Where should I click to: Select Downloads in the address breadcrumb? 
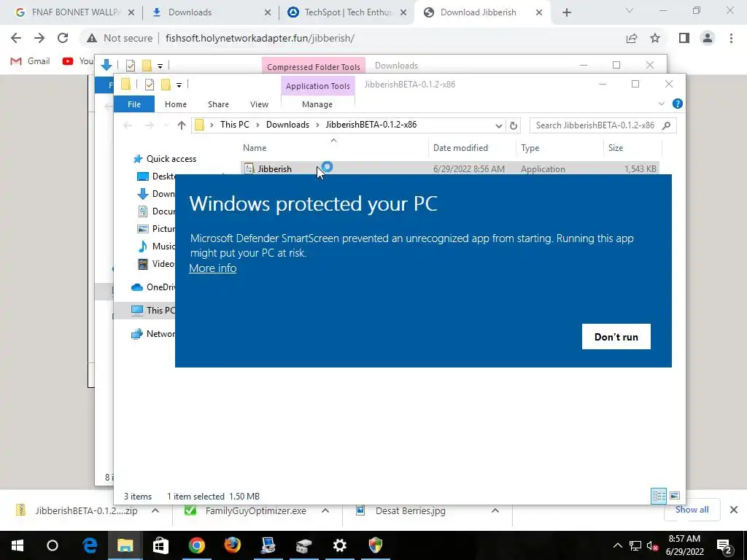click(287, 125)
